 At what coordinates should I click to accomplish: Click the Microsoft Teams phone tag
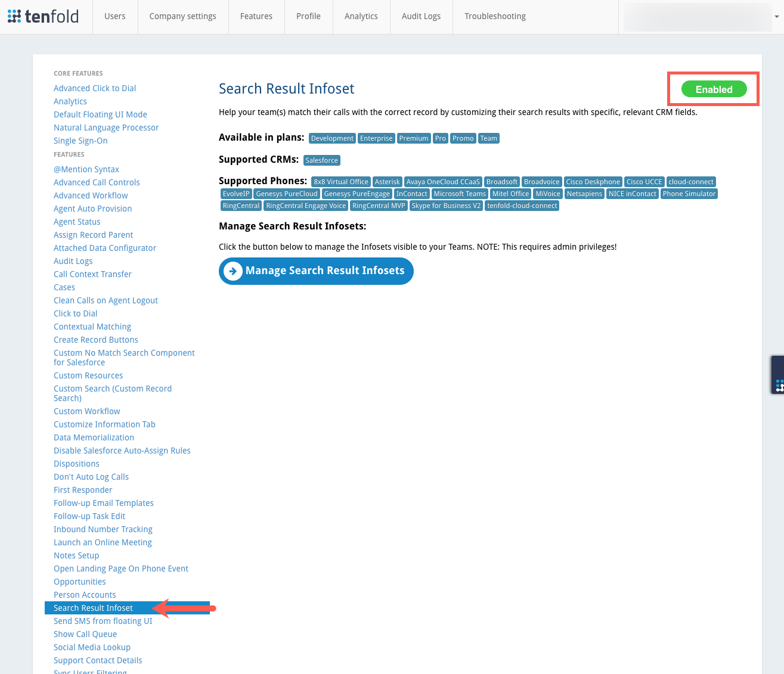click(459, 194)
